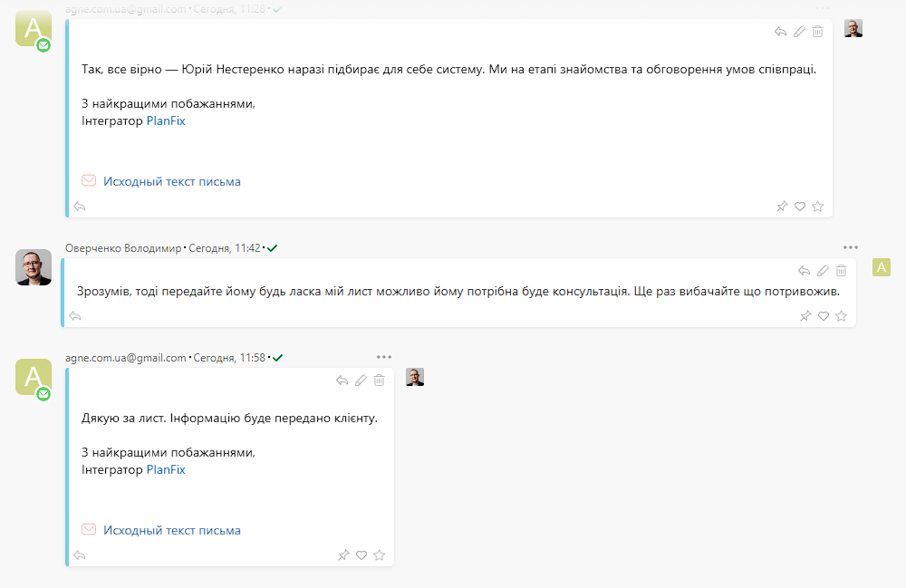Delete Оверченко's 11:42 comment via trash icon
The height and width of the screenshot is (588, 906).
(842, 270)
